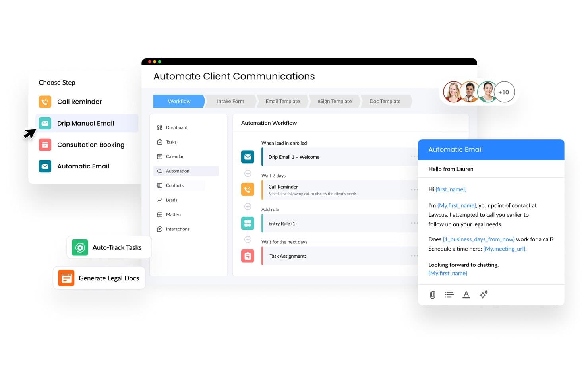This screenshot has width=588, height=392.
Task: Select the text color underline A icon
Action: tap(466, 295)
